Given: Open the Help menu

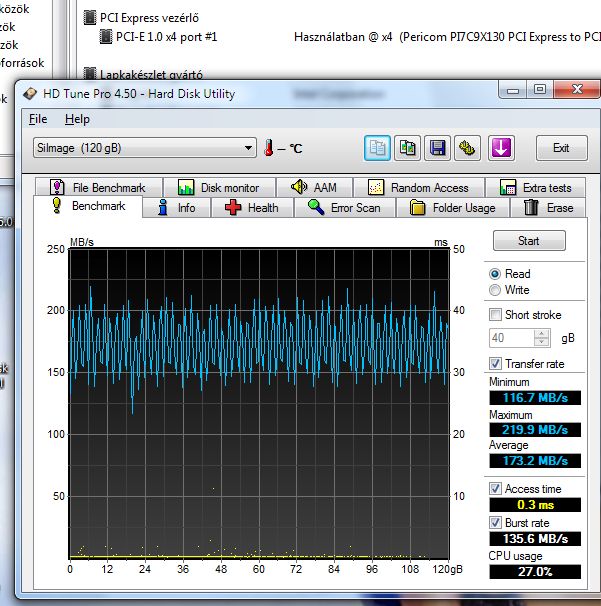Looking at the screenshot, I should point(77,119).
